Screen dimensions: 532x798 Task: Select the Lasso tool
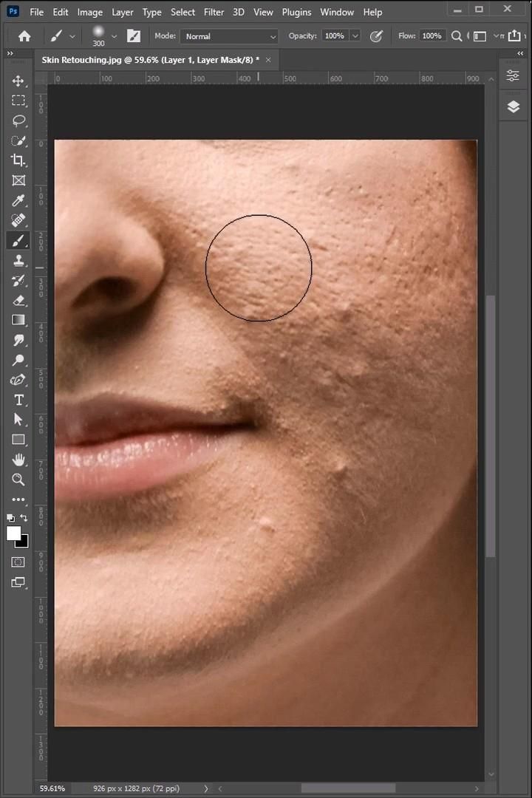coord(18,120)
